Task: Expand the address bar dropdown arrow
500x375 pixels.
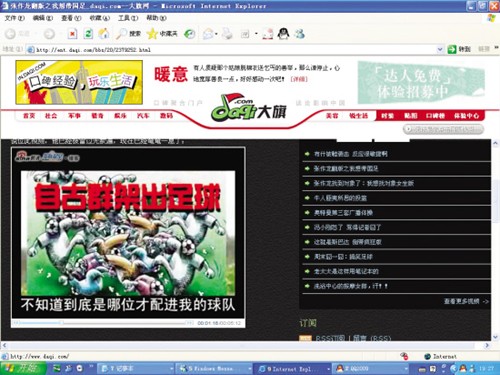Action: pyautogui.click(x=440, y=49)
